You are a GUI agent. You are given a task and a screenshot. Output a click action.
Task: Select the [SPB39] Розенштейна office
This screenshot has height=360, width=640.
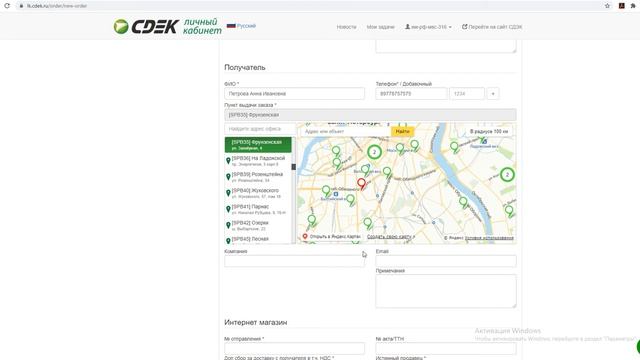point(258,177)
